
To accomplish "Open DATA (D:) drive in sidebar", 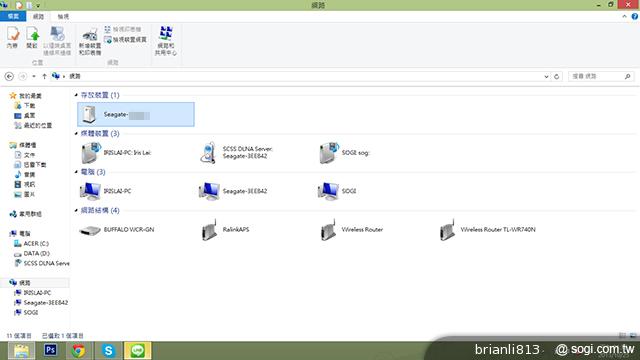I will (x=32, y=253).
